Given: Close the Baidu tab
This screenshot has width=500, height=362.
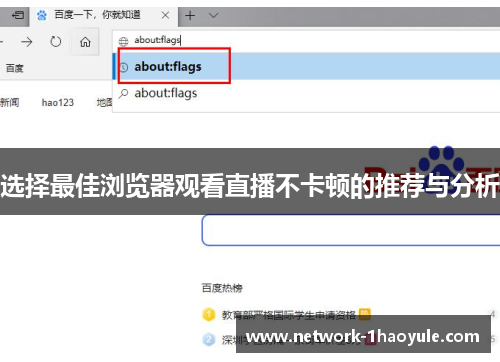Looking at the screenshot, I should pos(165,15).
